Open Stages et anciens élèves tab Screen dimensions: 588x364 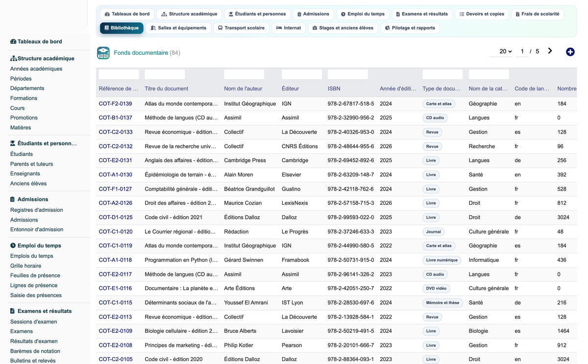(x=343, y=28)
